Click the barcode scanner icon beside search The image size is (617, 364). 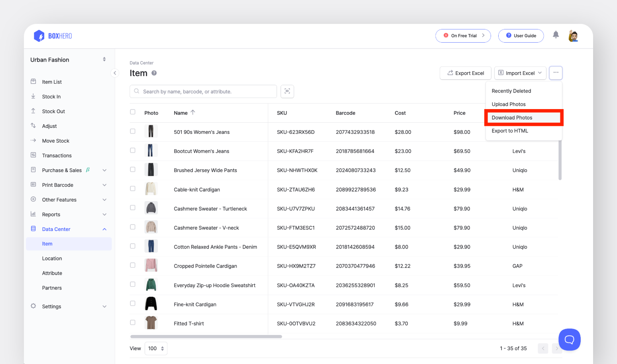pos(287,91)
